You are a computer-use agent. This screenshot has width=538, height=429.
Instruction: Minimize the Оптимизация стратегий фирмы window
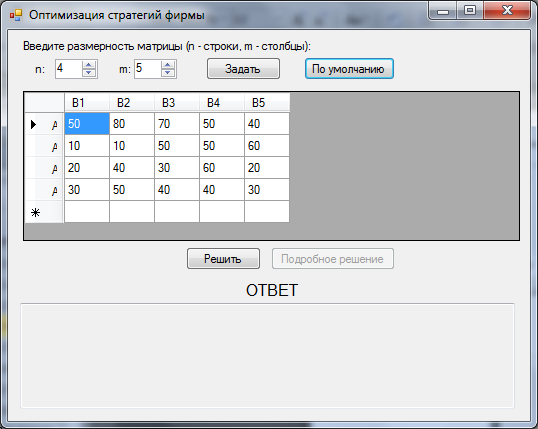[443, 11]
